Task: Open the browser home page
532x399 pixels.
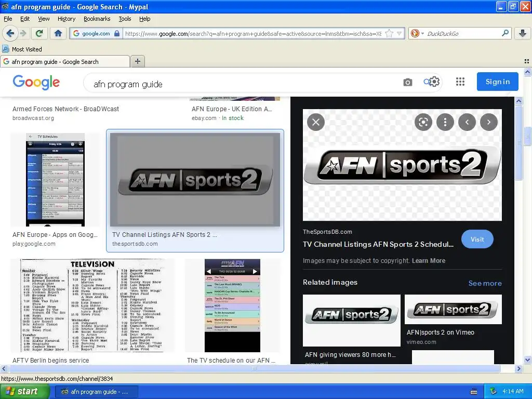Action: click(x=58, y=33)
